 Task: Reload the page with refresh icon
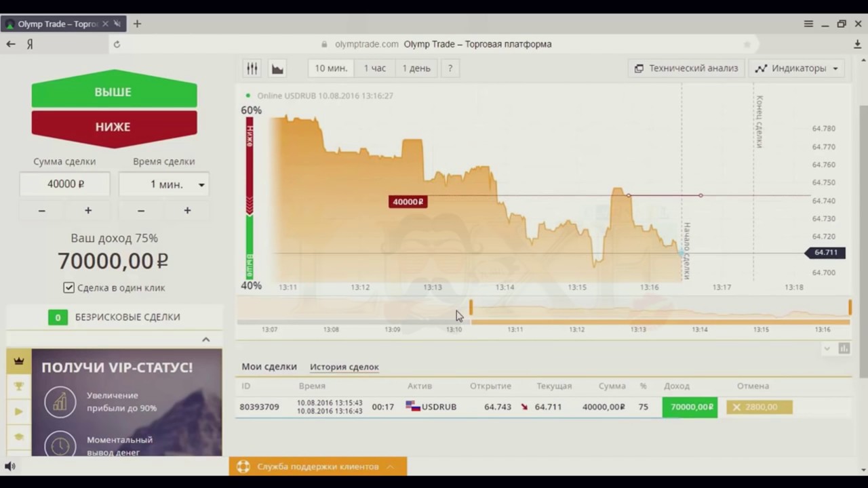[117, 44]
